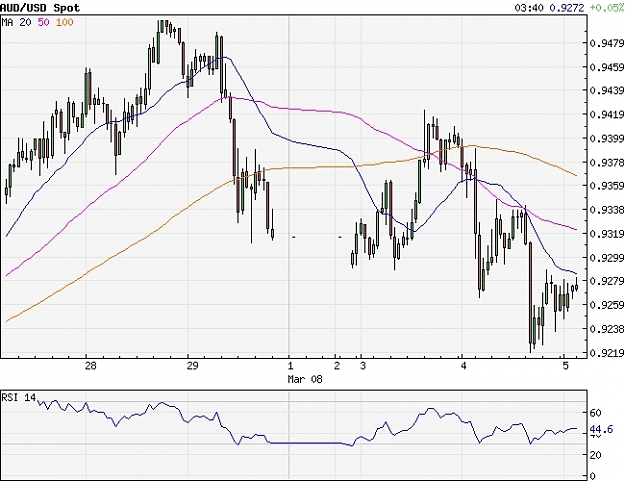Image resolution: width=625 pixels, height=481 pixels.
Task: Click the MA legend label
Action: pos(8,22)
